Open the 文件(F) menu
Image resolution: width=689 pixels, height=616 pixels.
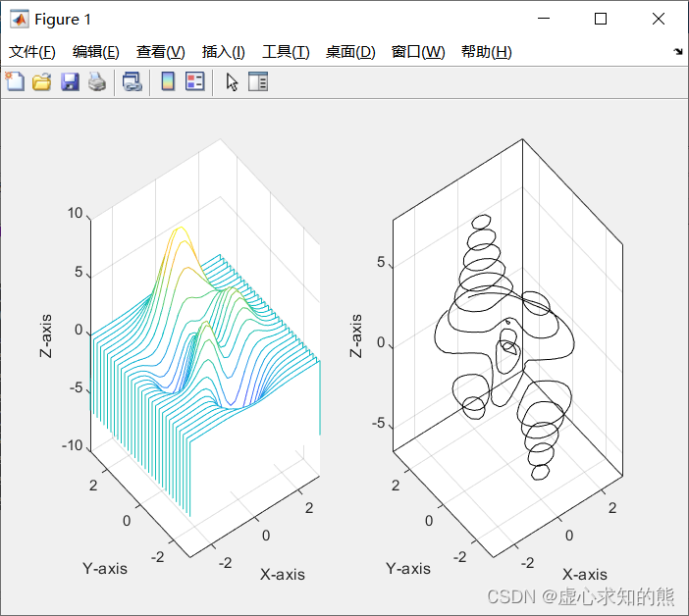(32, 52)
